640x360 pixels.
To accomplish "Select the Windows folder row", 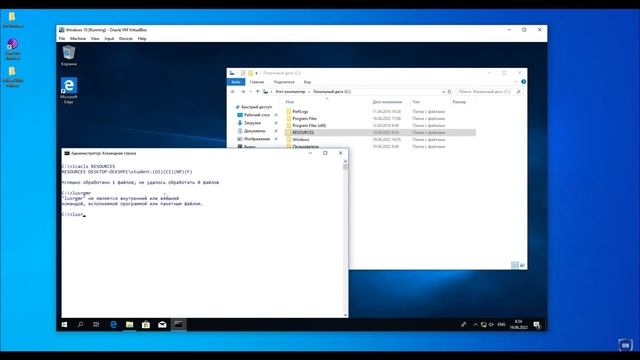I will (380, 139).
